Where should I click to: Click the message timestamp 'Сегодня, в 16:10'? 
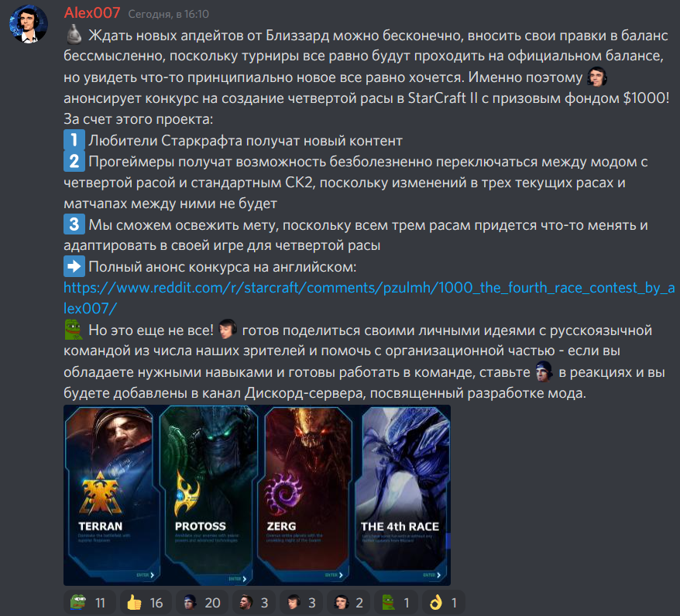click(168, 14)
